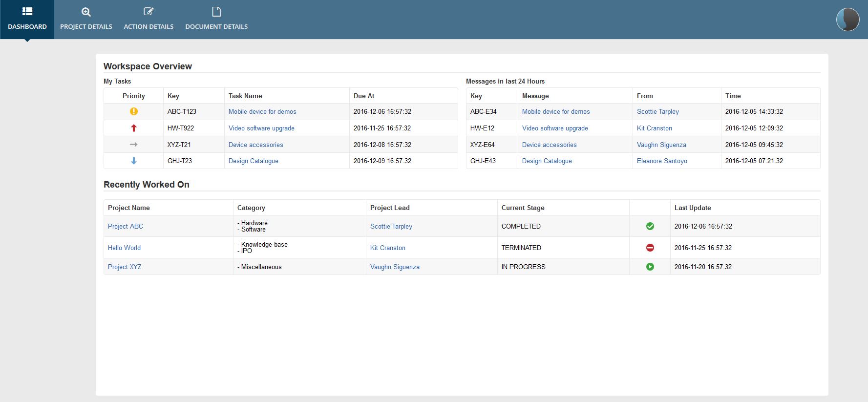Click due date 2016-12-06 16:57:32 for ABC-T123
Viewport: 868px width, 402px height.
pos(382,111)
